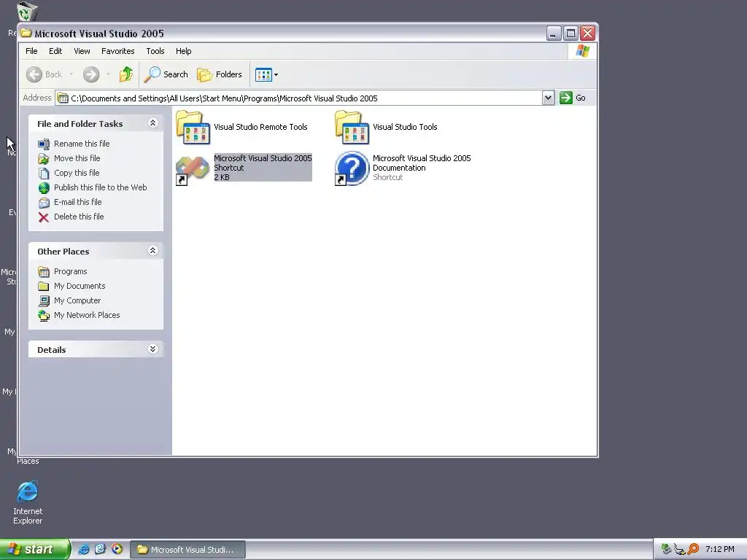Viewport: 747px width, 560px height.
Task: Go to My Network Places link
Action: [87, 315]
